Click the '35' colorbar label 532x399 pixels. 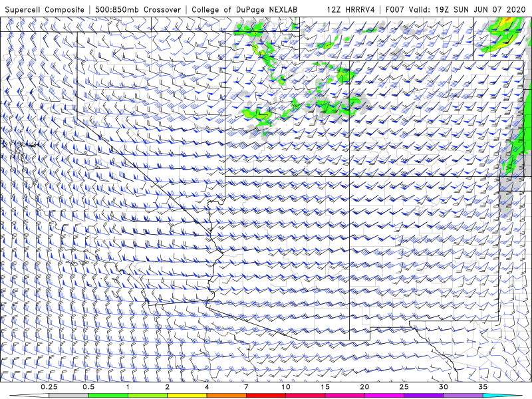point(483,387)
